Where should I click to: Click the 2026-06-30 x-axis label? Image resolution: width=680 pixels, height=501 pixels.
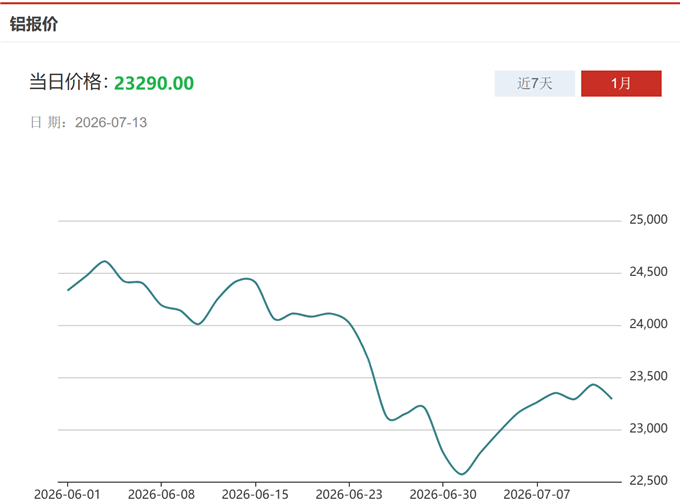(x=443, y=494)
